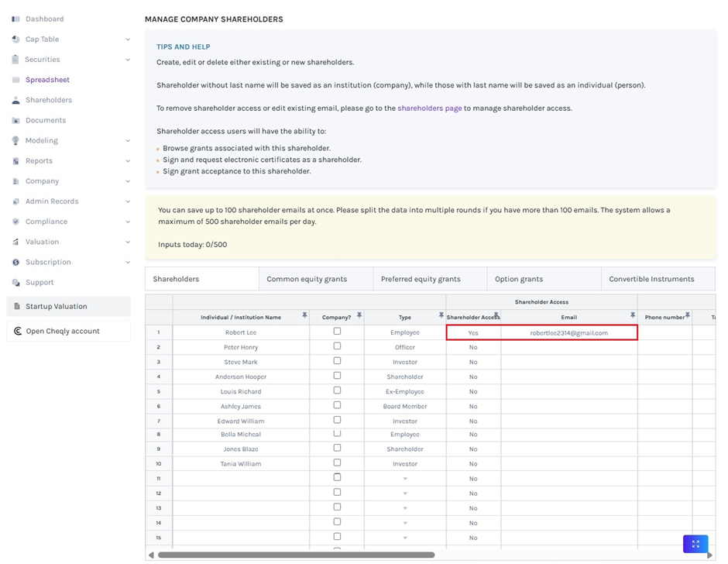Click the Open Cheqly account logo icon
Screen dimensions: 728x564
coord(18,332)
